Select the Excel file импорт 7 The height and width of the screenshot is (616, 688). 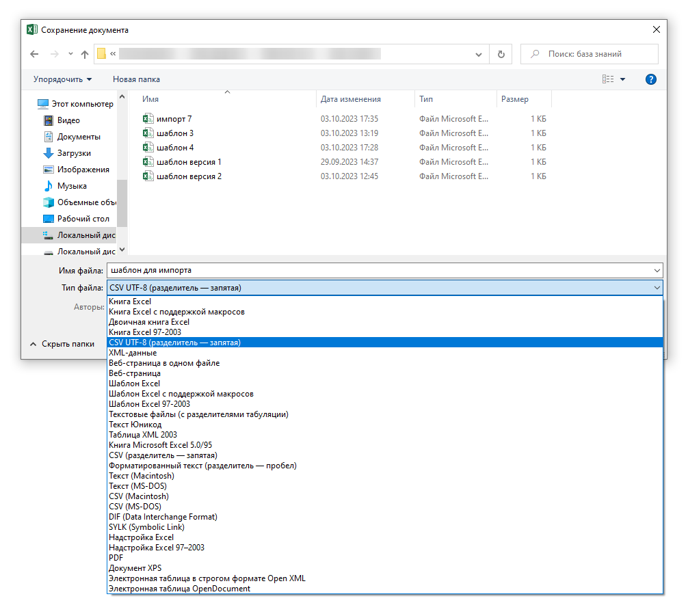tap(174, 119)
